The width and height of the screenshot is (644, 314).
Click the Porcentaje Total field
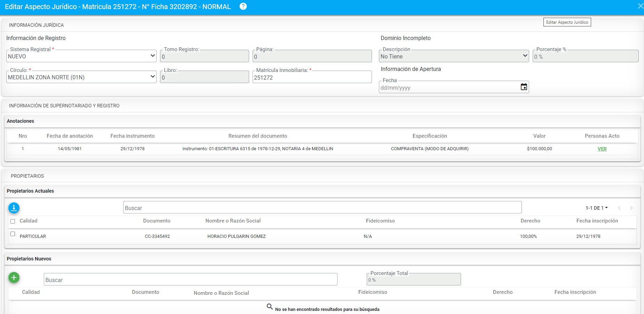coord(414,280)
